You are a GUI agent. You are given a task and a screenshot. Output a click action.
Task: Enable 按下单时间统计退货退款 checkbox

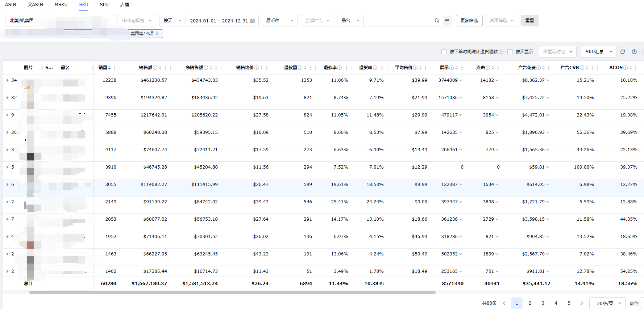click(x=444, y=52)
